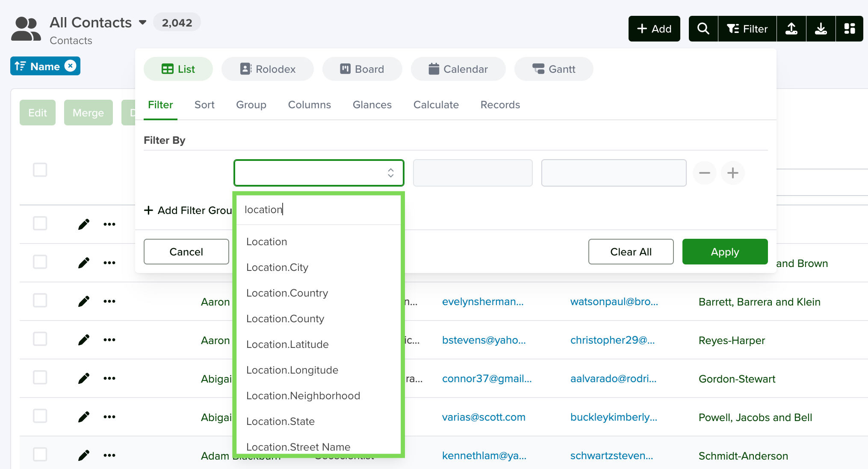
Task: Switch to the List view
Action: [178, 69]
